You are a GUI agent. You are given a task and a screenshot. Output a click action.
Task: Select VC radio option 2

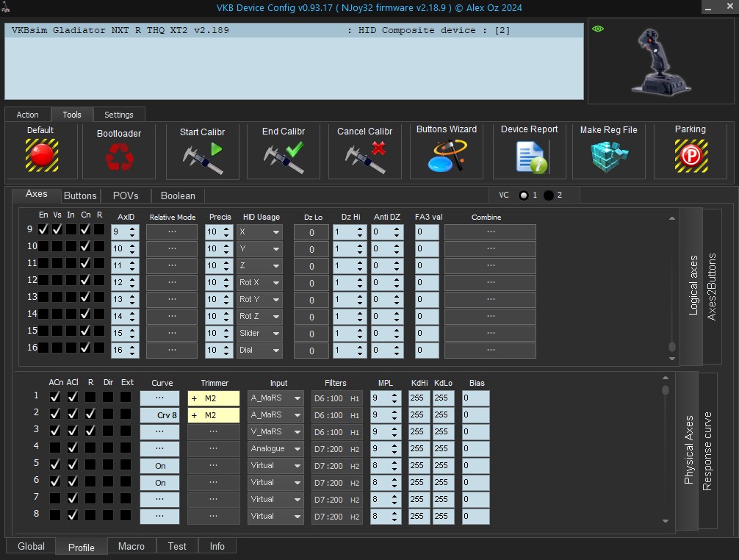[549, 195]
